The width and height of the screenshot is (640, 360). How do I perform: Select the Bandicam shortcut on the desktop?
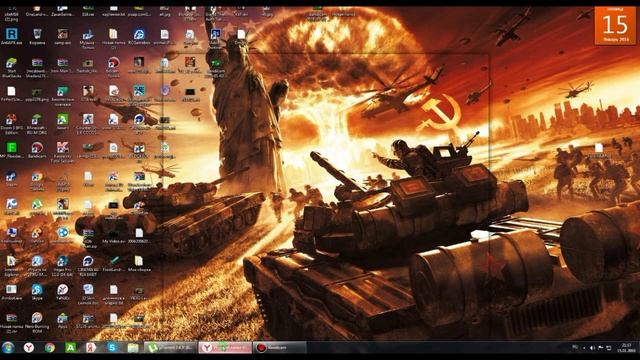point(37,150)
